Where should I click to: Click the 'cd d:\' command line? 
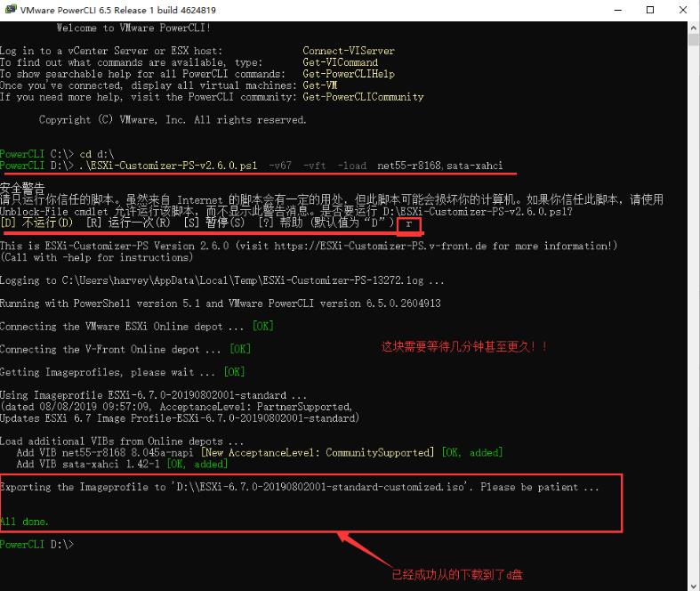tap(57, 154)
